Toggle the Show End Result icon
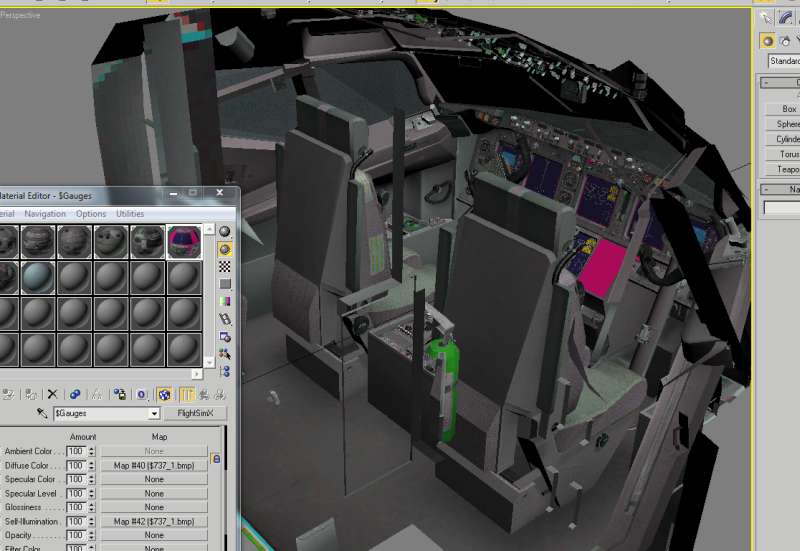The image size is (800, 551). coord(187,394)
